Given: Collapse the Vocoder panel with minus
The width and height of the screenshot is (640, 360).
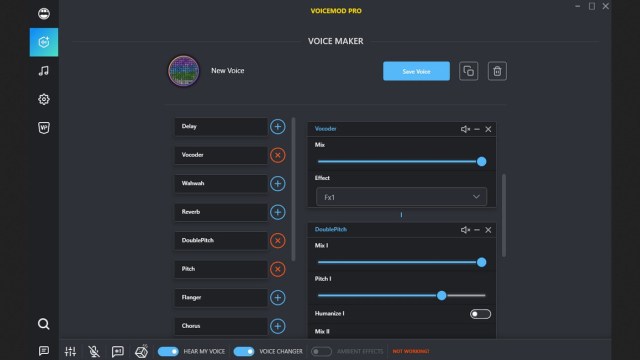Looking at the screenshot, I should [x=477, y=129].
